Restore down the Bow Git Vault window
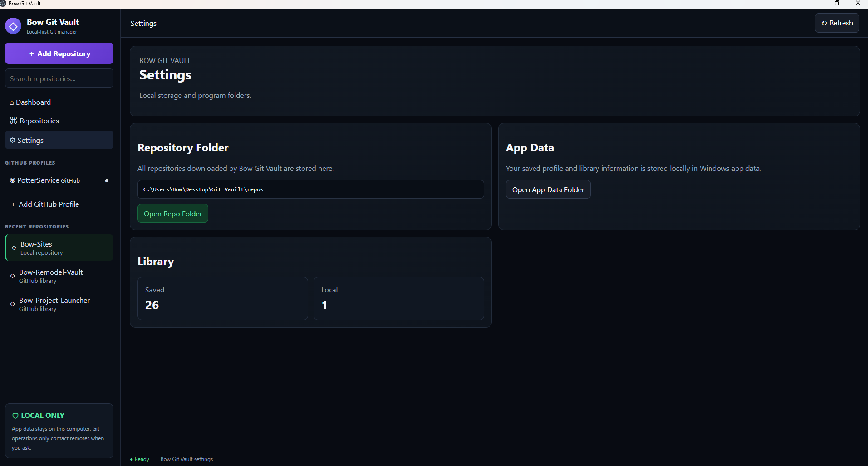This screenshot has height=466, width=868. [x=837, y=3]
